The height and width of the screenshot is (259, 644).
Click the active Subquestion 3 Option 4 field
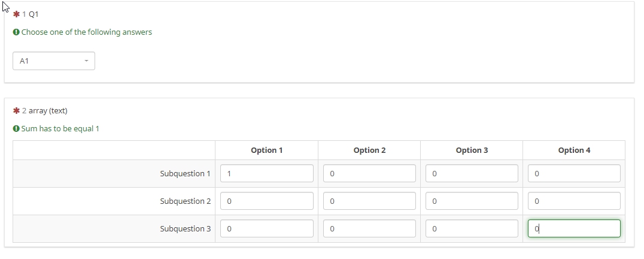(x=574, y=229)
